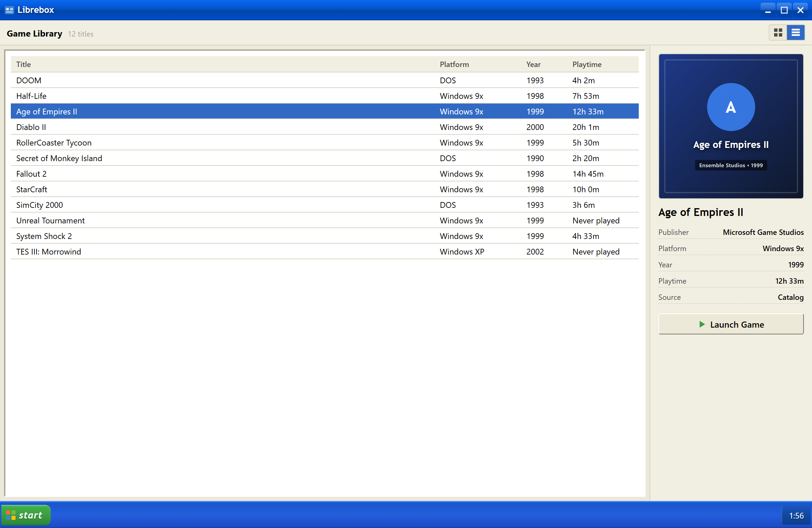
Task: Click the details panel Playtime value 12h 33m
Action: (x=789, y=281)
